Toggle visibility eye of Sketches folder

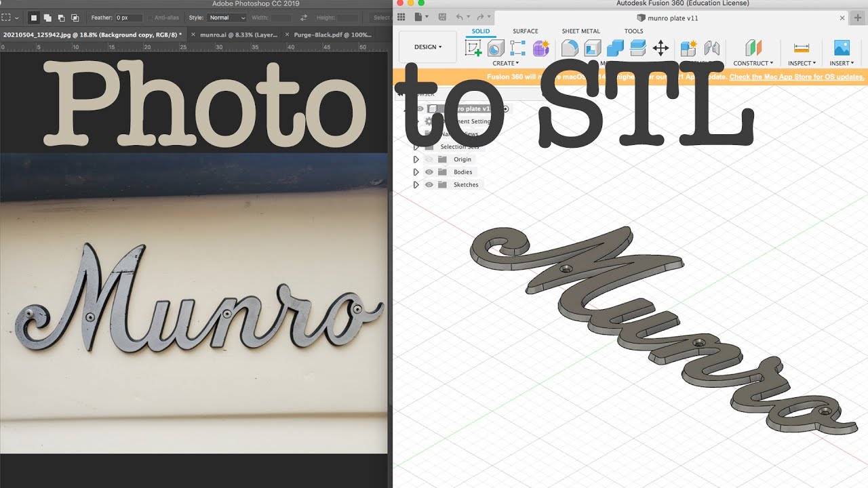click(429, 184)
